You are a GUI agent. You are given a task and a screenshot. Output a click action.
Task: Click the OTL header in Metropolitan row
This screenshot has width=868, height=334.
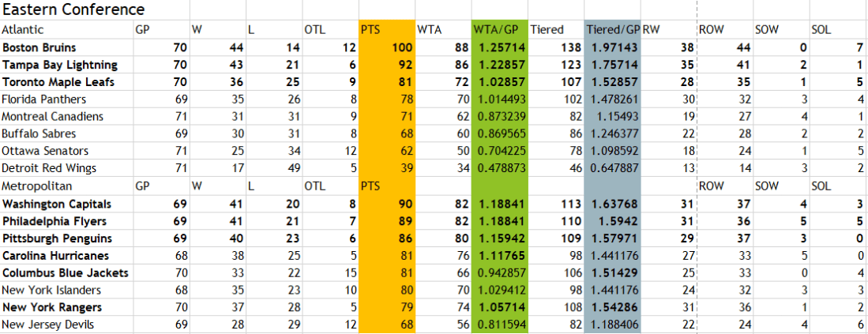(316, 186)
